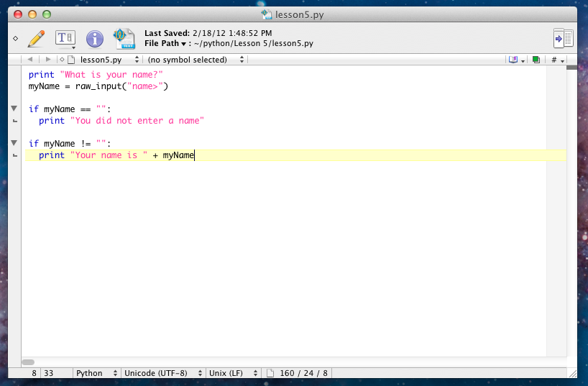Change language from Python in status bar
588x386 pixels.
97,373
